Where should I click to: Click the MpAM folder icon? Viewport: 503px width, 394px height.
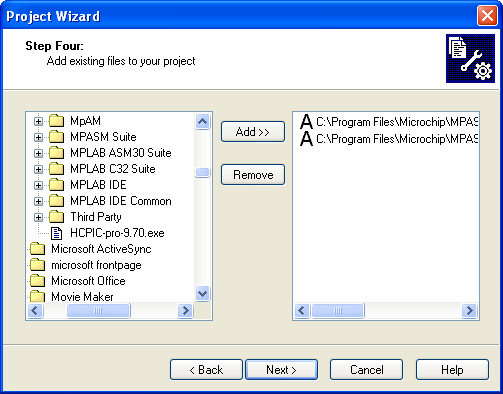56,121
